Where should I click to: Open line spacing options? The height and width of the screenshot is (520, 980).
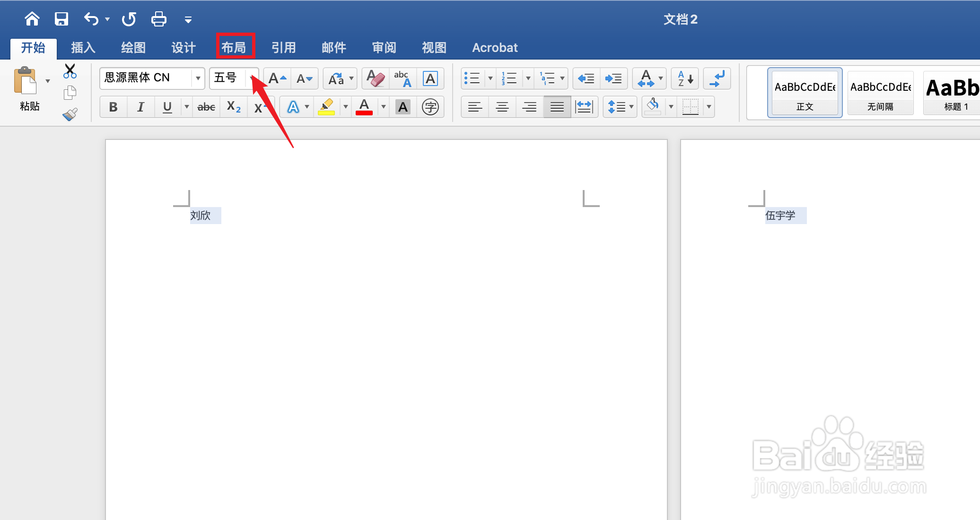[620, 107]
